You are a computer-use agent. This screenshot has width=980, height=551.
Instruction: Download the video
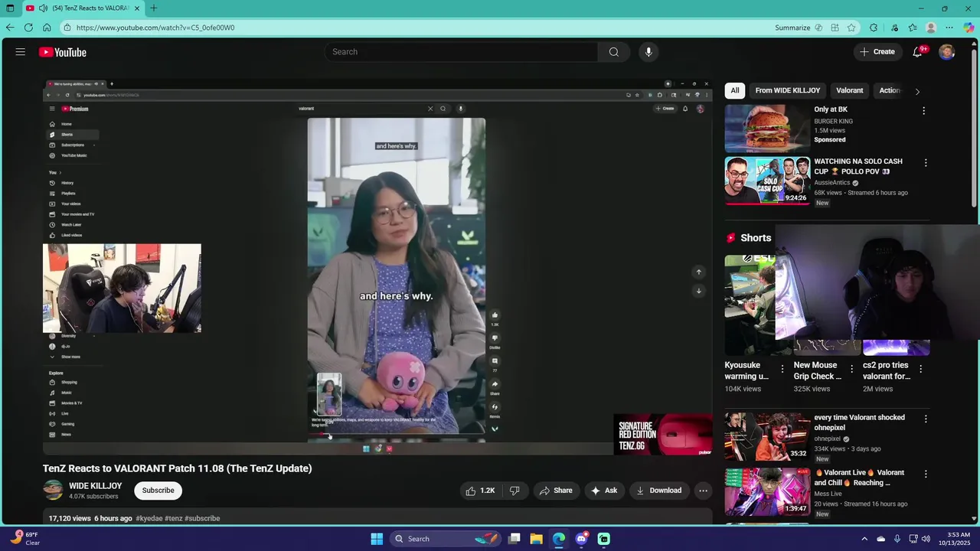658,491
